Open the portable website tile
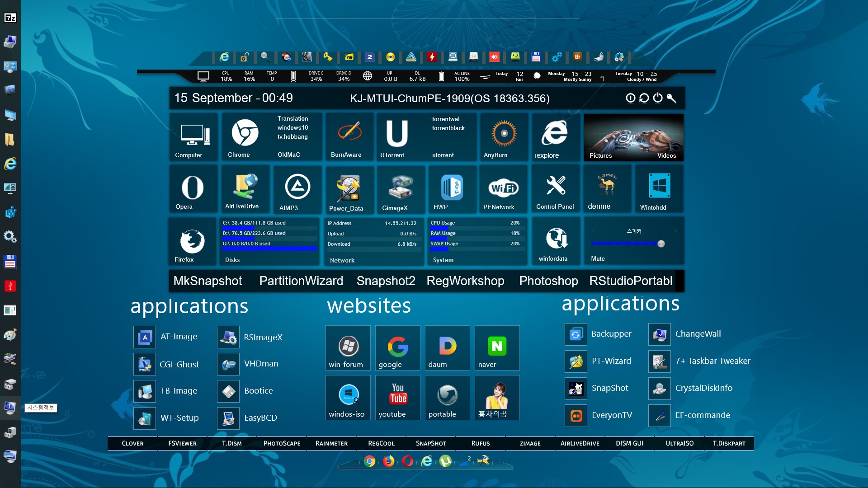Image resolution: width=868 pixels, height=488 pixels. (447, 398)
